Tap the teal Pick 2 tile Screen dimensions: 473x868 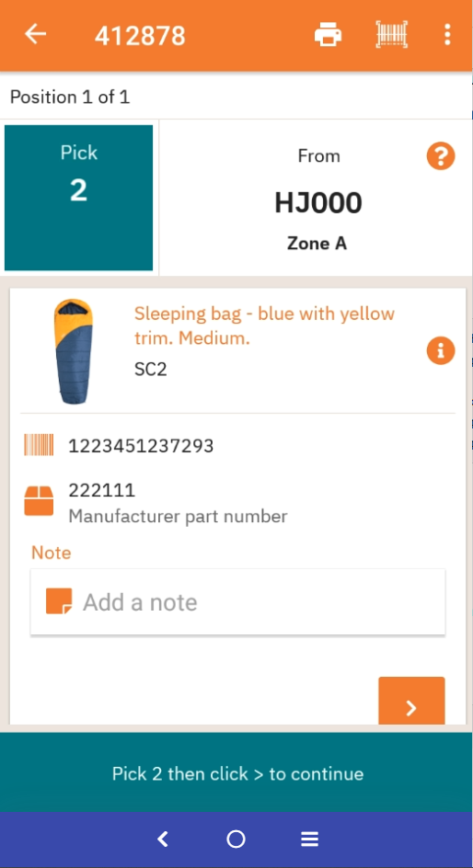tap(78, 198)
